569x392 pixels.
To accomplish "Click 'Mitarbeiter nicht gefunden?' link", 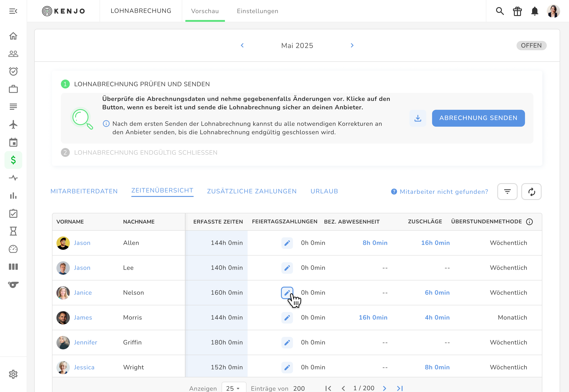I will 443,192.
